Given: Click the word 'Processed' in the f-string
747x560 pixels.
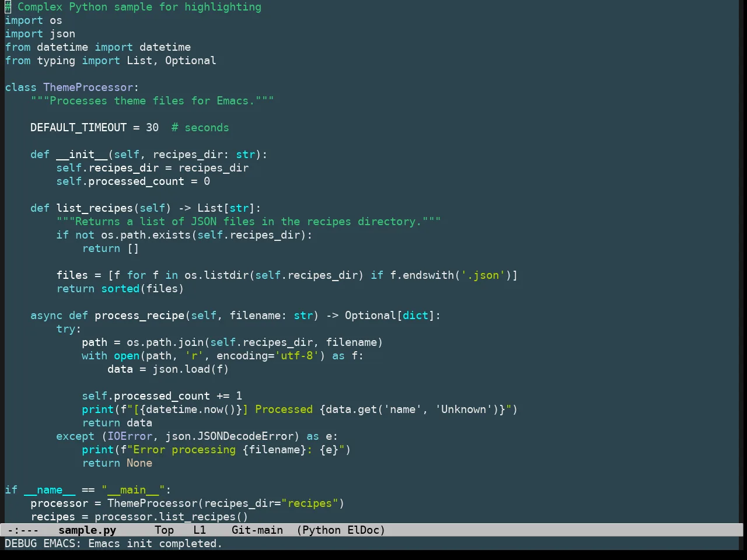Looking at the screenshot, I should coord(284,409).
